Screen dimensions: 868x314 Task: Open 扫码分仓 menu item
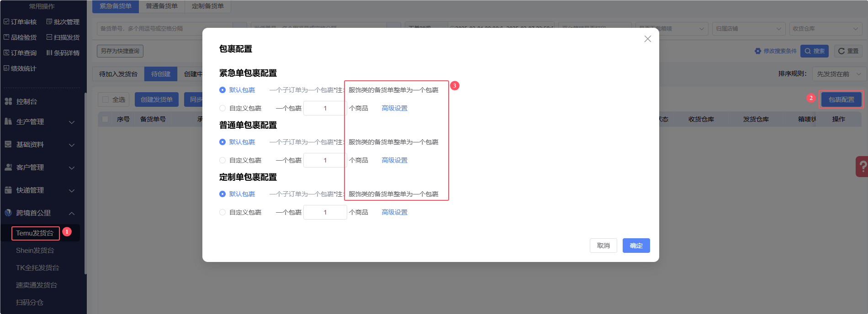[x=30, y=303]
